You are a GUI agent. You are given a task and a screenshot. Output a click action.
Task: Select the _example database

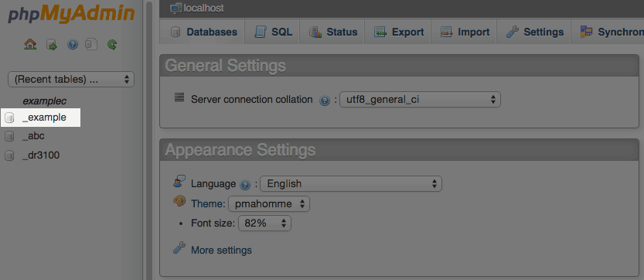coord(44,118)
